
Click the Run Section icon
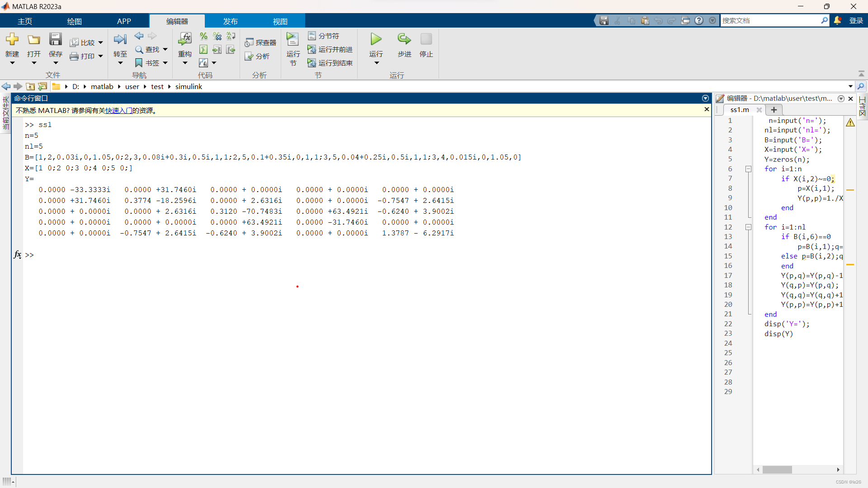(293, 39)
